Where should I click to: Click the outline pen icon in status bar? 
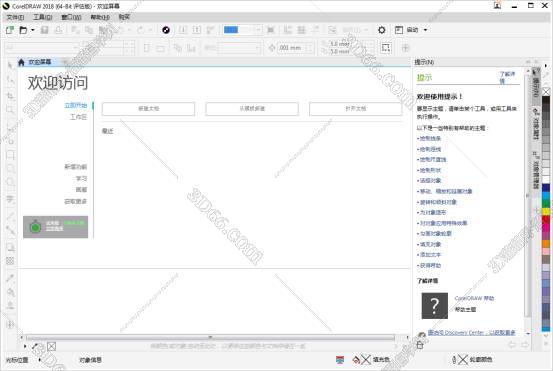[454, 360]
